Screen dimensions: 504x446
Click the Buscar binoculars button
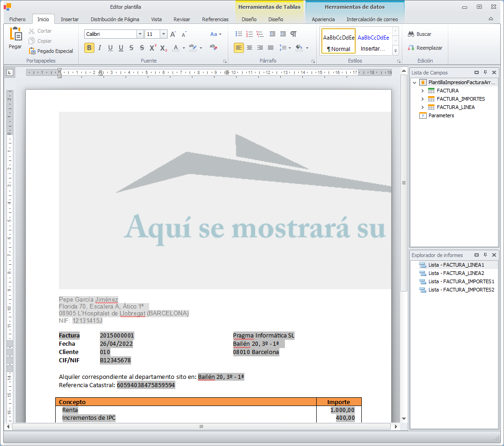(419, 34)
